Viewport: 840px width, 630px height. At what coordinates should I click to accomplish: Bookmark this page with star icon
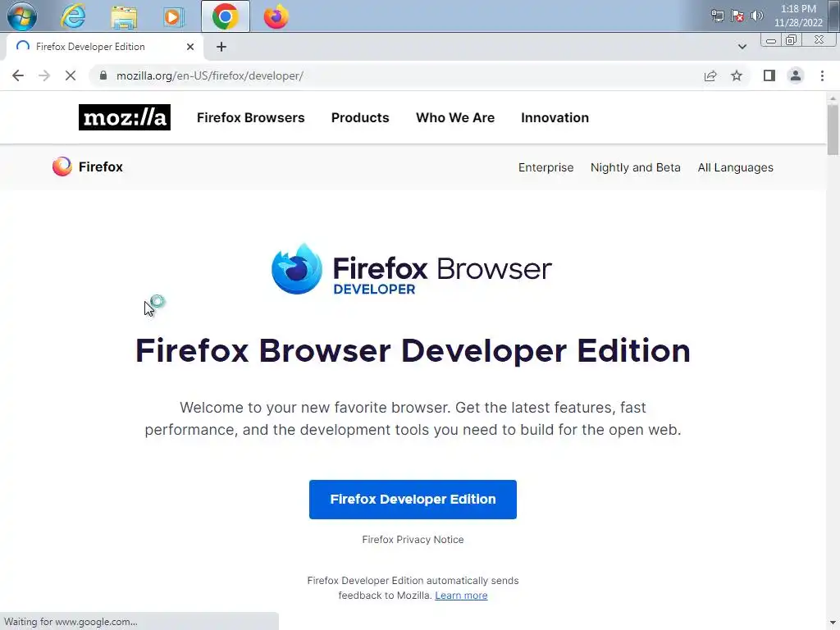point(737,75)
